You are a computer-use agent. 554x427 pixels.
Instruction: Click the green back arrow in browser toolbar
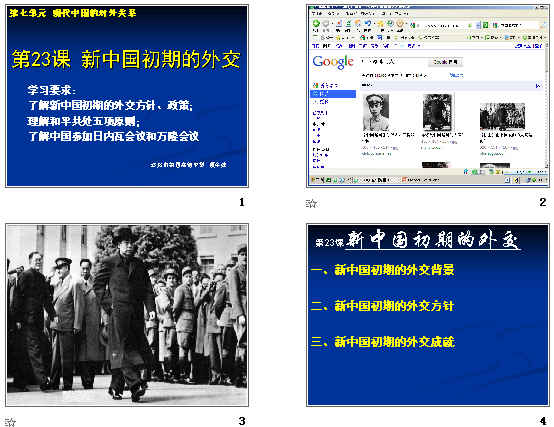316,24
